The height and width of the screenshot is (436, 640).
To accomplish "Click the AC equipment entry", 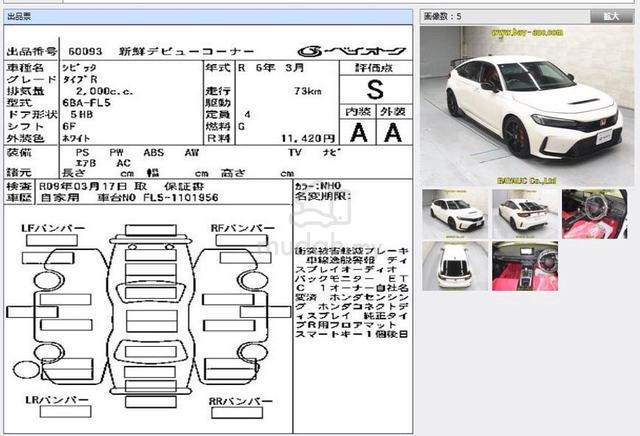I will (123, 163).
